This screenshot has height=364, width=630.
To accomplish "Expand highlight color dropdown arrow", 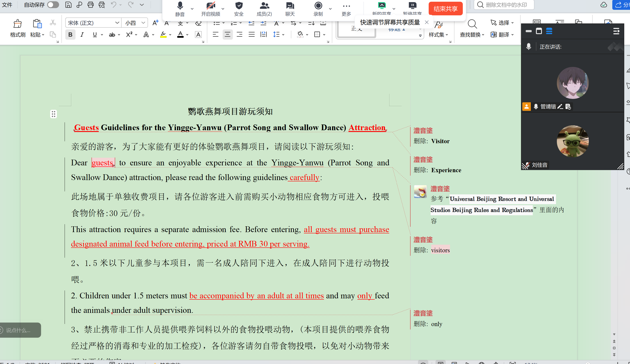I will click(170, 35).
